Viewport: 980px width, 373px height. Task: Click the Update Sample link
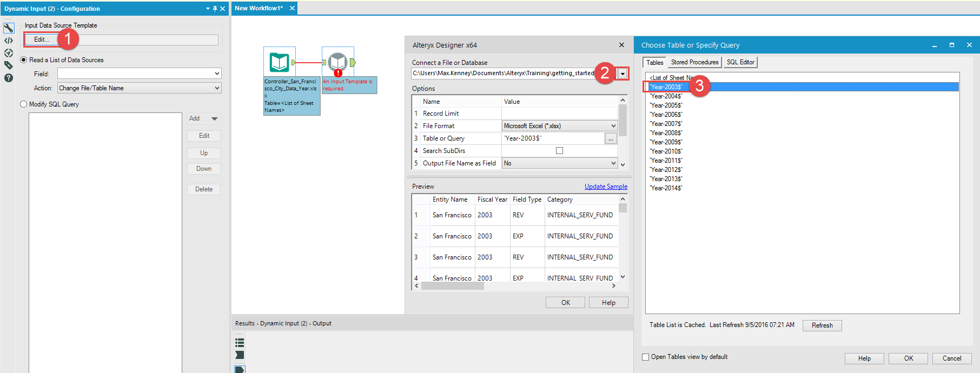pos(606,186)
